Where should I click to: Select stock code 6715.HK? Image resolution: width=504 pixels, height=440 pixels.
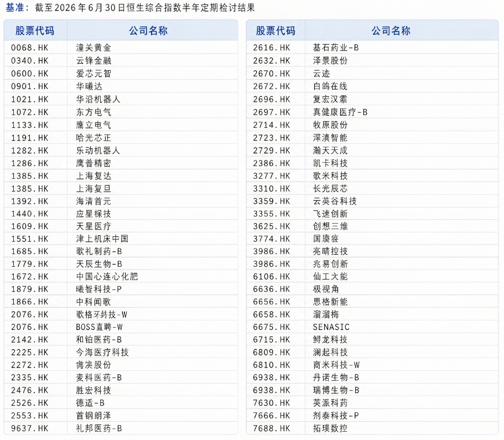272,340
